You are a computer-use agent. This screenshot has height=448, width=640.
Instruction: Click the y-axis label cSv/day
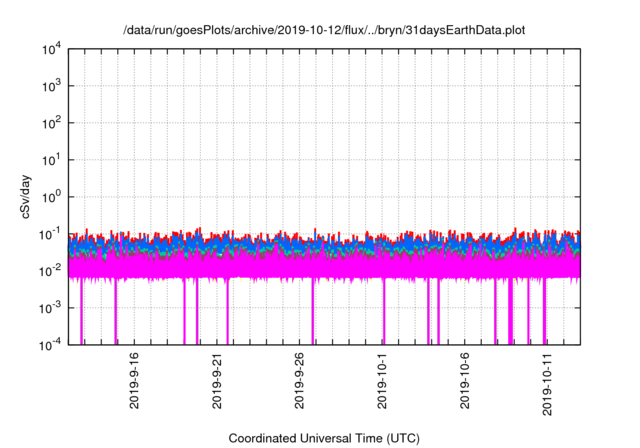coord(26,197)
